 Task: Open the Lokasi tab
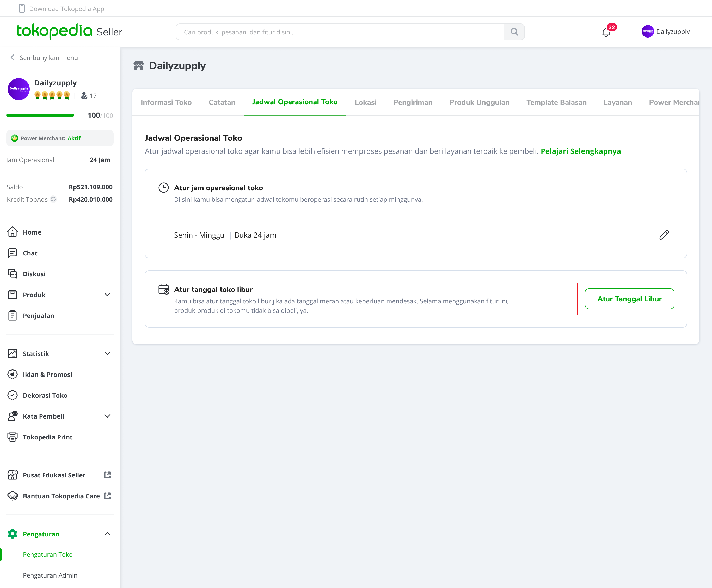coord(365,102)
